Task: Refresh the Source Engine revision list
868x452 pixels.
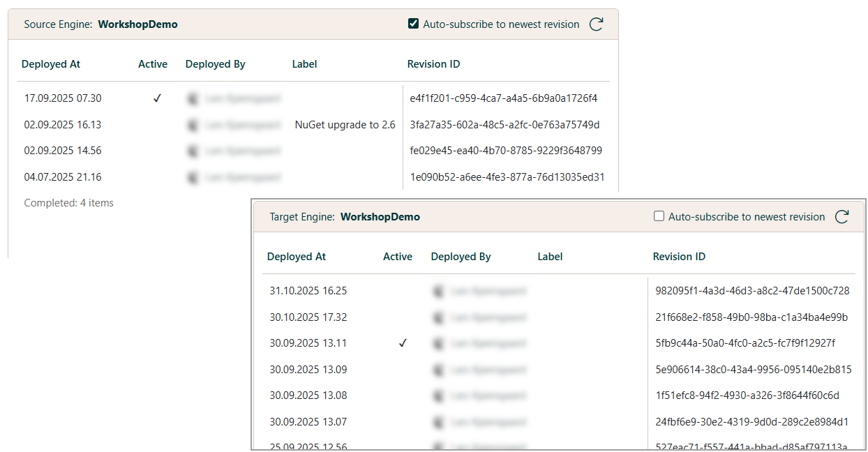Action: tap(596, 24)
